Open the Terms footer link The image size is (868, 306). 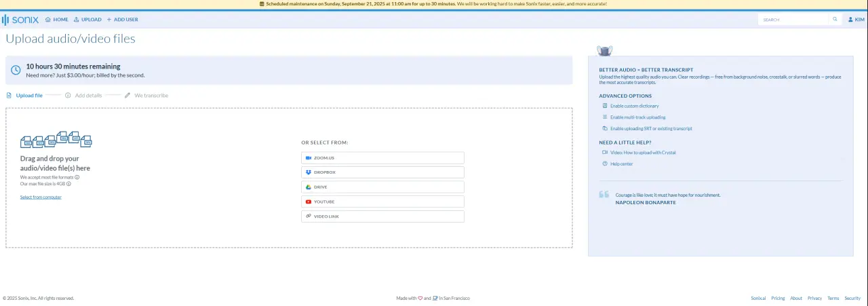pyautogui.click(x=833, y=299)
